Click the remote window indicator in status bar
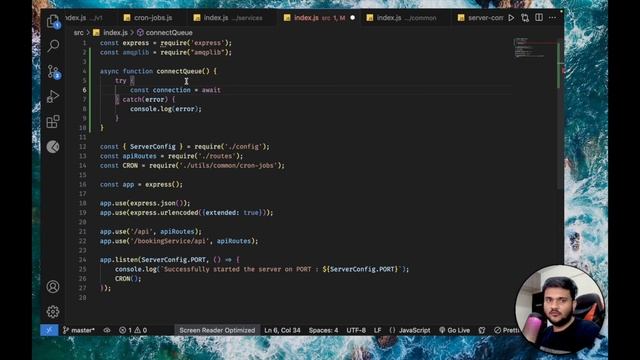The image size is (640, 360). point(49,330)
